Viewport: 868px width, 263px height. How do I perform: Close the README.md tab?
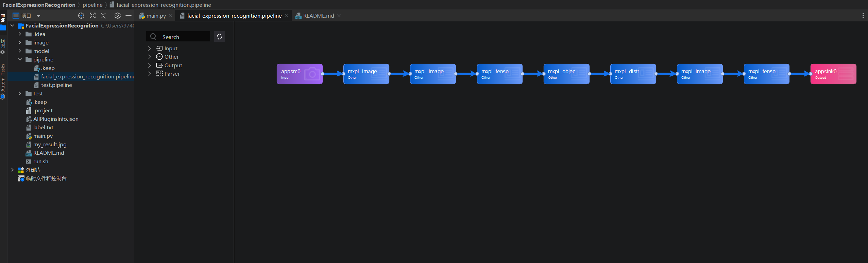pyautogui.click(x=339, y=16)
